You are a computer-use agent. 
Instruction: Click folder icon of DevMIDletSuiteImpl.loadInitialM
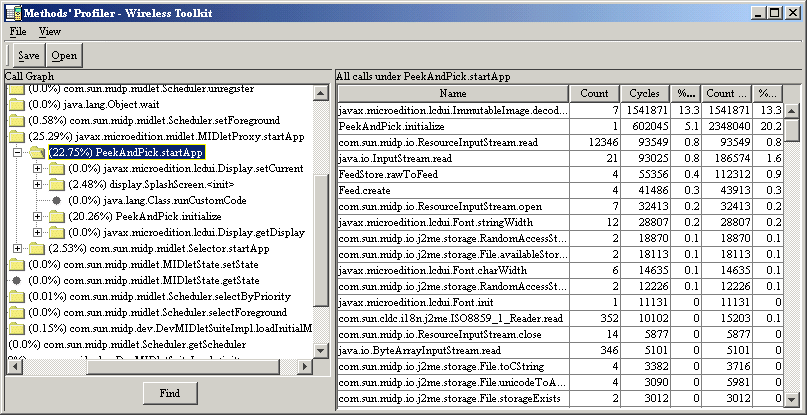[x=17, y=328]
